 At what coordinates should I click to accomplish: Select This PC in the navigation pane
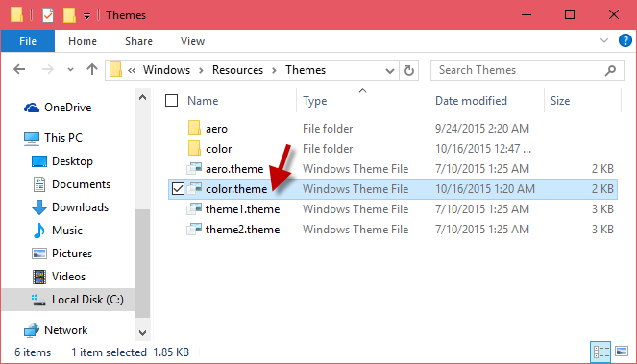tap(53, 138)
